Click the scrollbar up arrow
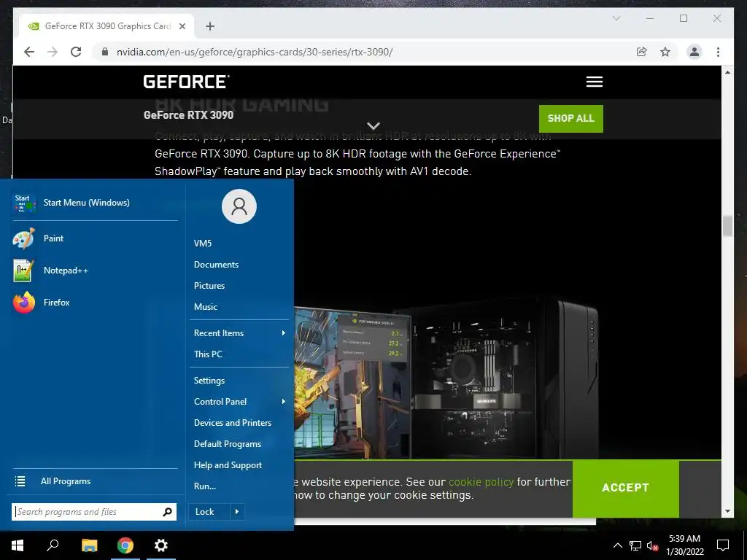The height and width of the screenshot is (560, 747). [727, 72]
